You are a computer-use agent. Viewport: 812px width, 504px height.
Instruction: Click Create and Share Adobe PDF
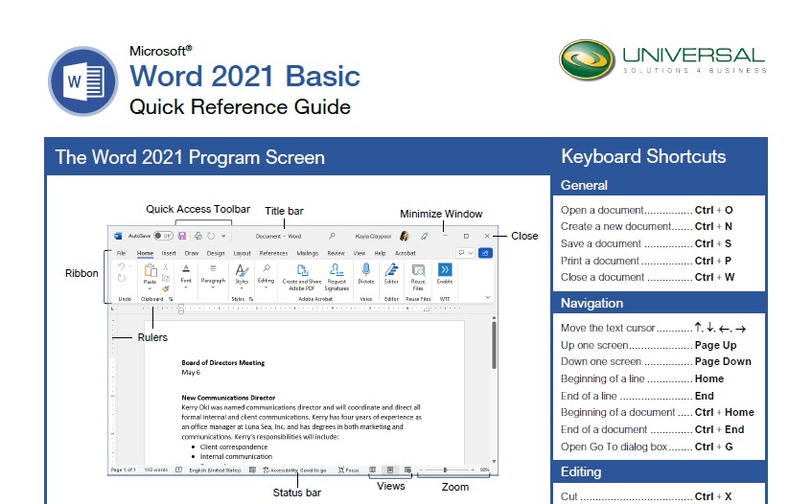coord(302,277)
